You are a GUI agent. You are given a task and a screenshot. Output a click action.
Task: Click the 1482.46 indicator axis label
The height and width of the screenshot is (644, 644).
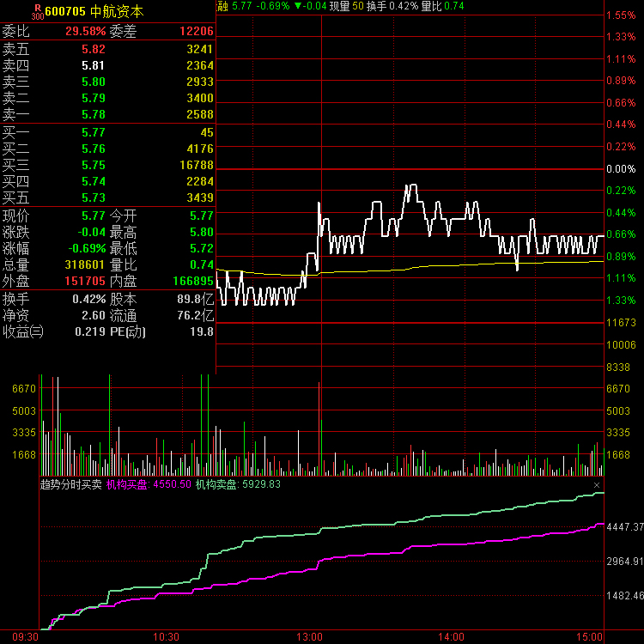(x=625, y=596)
